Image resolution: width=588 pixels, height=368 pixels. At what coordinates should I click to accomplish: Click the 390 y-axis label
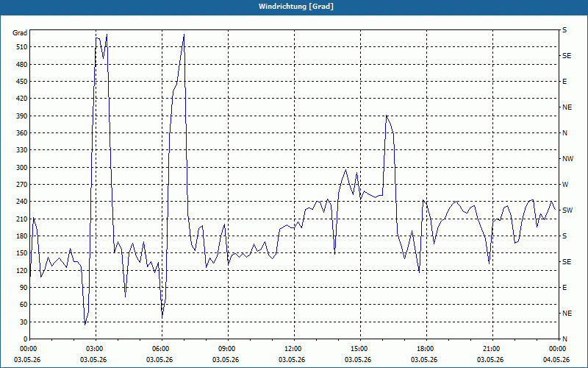coord(21,116)
